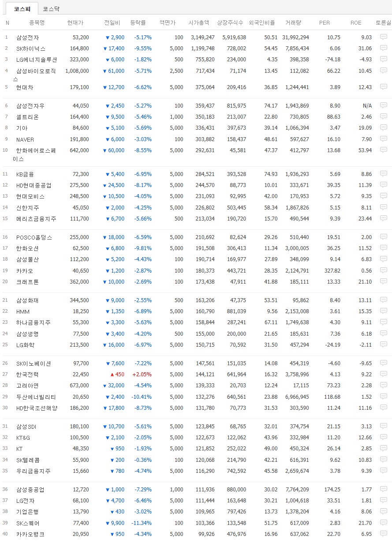Open discussion room icon for 한국전력
This screenshot has width=392, height=543.
point(383,374)
